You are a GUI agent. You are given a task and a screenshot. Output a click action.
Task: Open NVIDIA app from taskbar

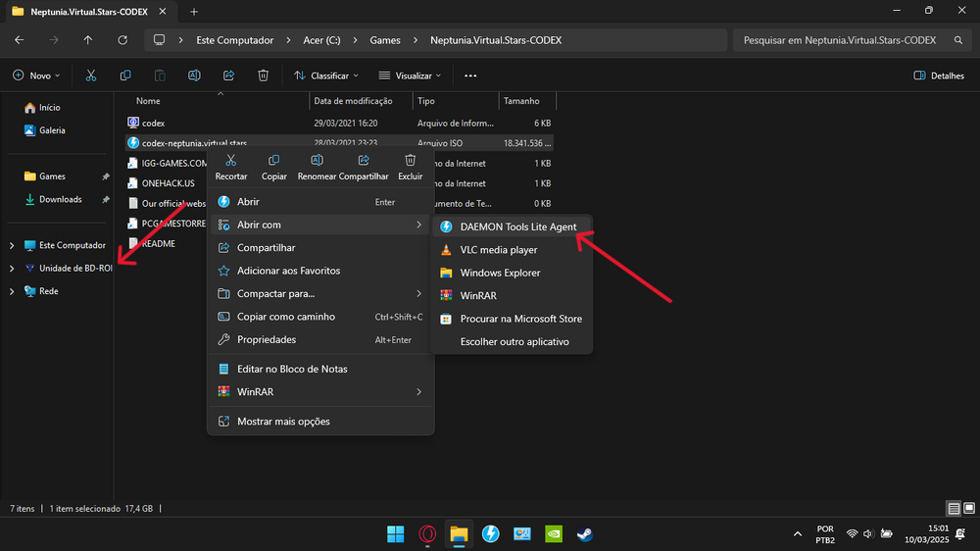tap(554, 534)
